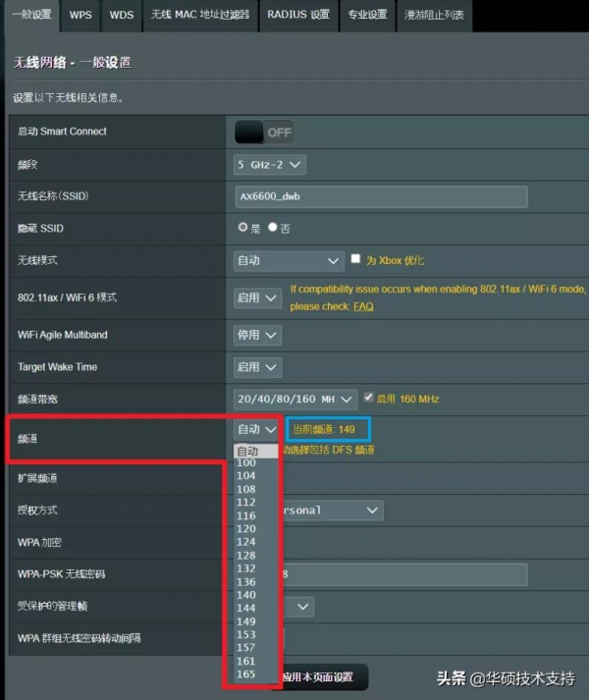Click the FAQ link

(x=363, y=306)
